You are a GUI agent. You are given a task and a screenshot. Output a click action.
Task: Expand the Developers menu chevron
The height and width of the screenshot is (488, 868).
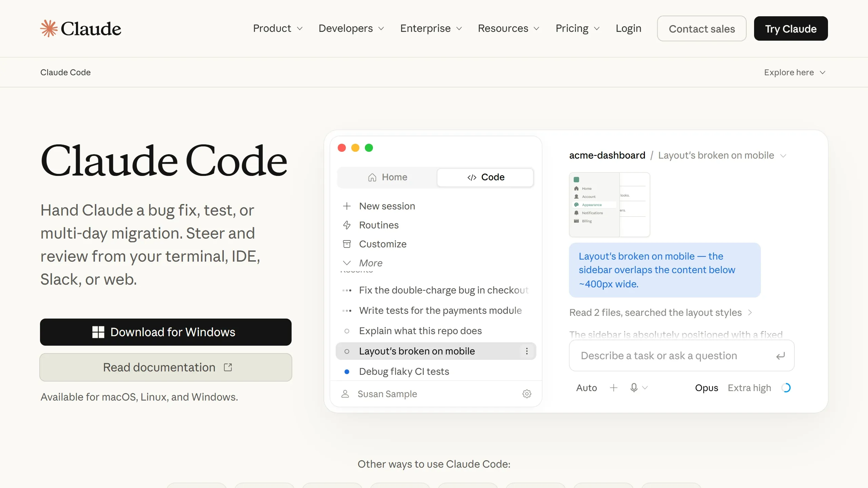point(381,29)
